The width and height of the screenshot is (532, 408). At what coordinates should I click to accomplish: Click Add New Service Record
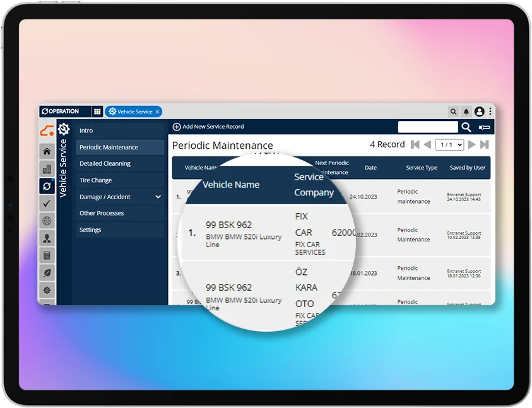(208, 127)
